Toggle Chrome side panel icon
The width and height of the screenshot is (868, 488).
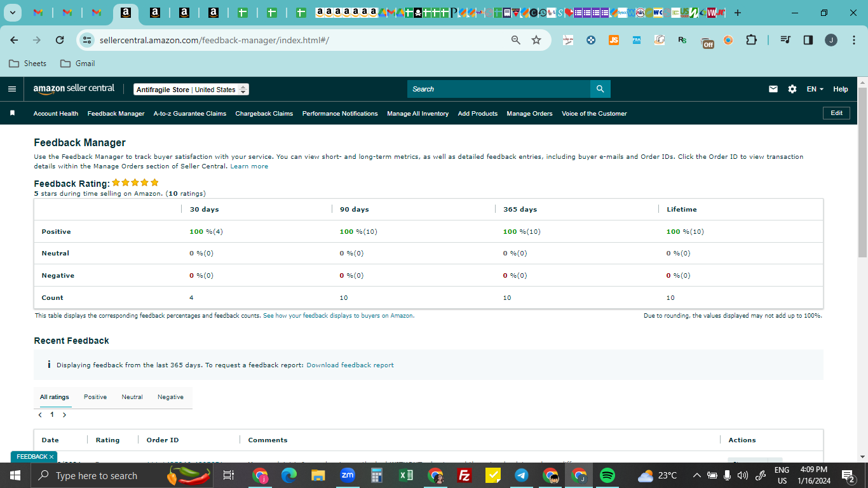tap(808, 40)
